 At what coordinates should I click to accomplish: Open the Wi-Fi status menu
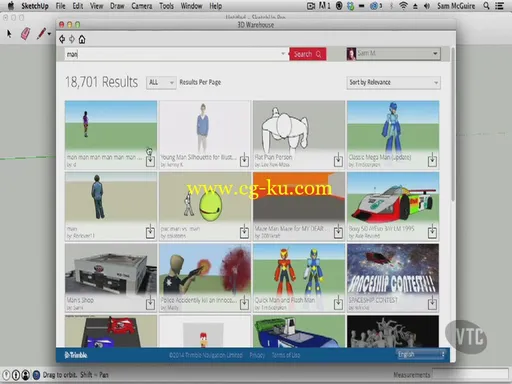coord(403,6)
